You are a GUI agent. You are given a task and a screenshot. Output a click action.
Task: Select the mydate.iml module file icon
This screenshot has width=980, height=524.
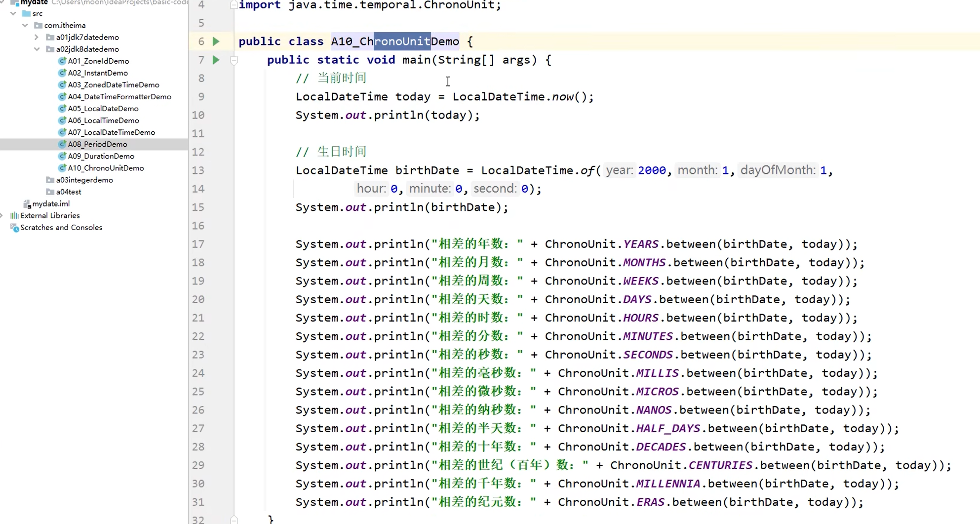[27, 203]
